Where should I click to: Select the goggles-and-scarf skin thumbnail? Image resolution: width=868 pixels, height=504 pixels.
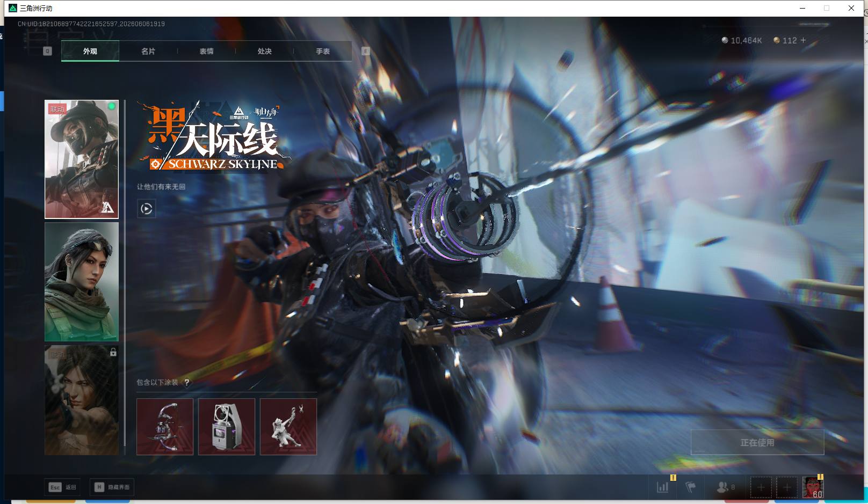point(82,282)
